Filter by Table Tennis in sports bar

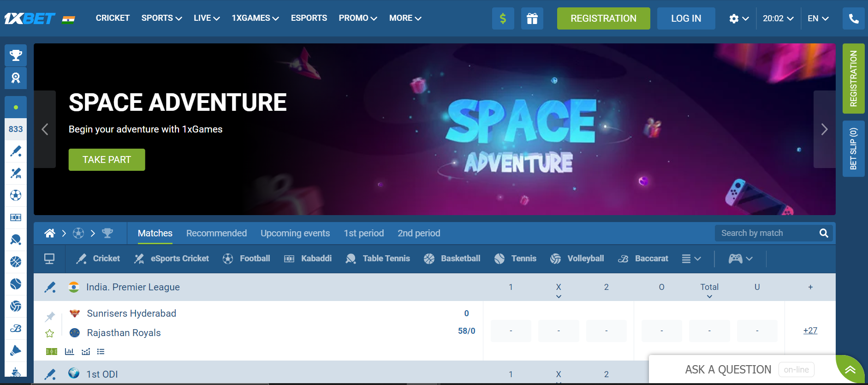(378, 259)
